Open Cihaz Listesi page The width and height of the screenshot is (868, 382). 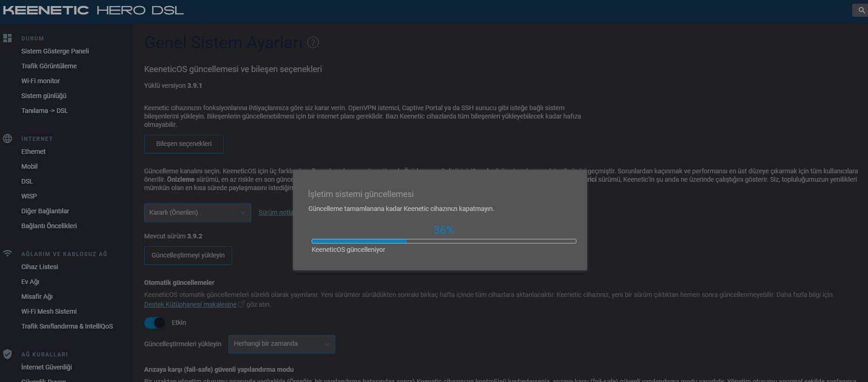coord(40,267)
